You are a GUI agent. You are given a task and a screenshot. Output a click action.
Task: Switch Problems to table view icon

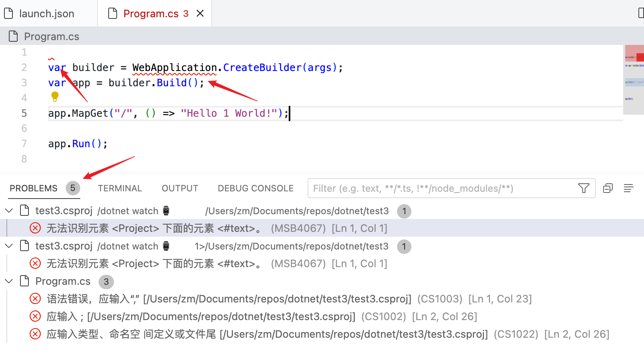coord(628,188)
